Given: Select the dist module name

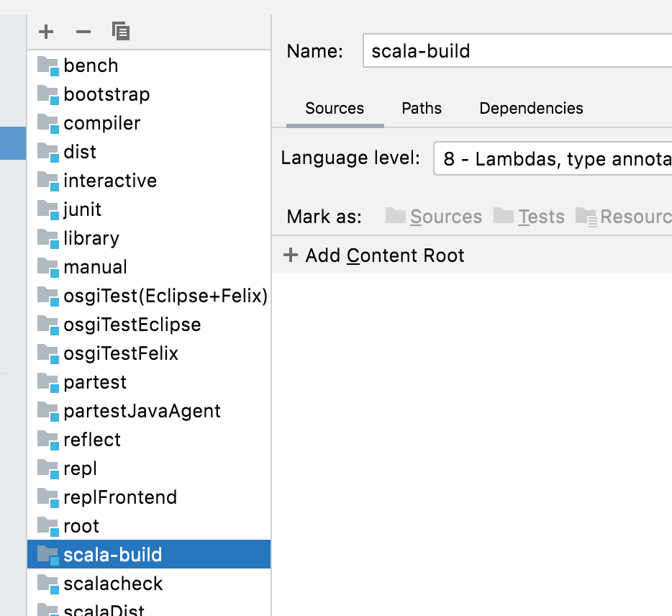Looking at the screenshot, I should [80, 152].
